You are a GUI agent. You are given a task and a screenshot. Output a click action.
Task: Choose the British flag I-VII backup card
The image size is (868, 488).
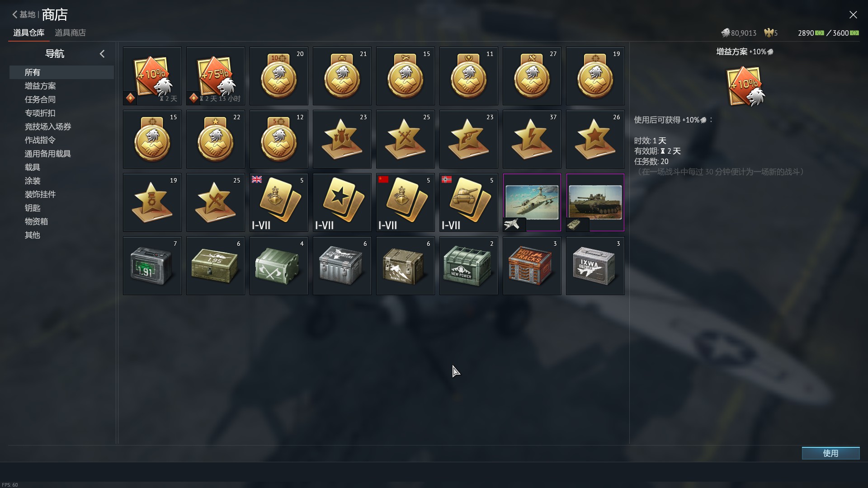pos(279,202)
